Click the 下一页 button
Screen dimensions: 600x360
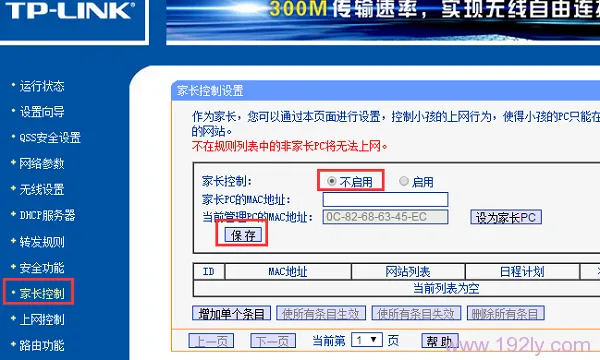tap(273, 340)
